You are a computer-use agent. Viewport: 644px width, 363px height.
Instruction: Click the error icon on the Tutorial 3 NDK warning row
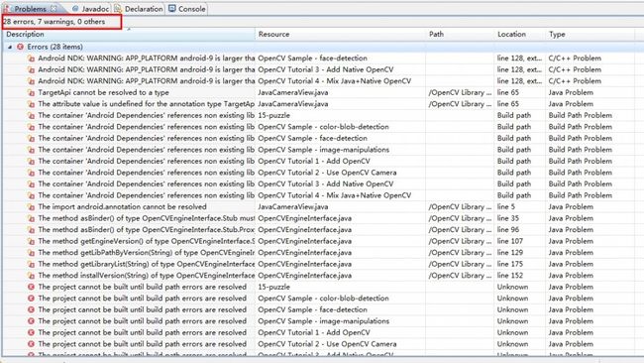pyautogui.click(x=31, y=69)
